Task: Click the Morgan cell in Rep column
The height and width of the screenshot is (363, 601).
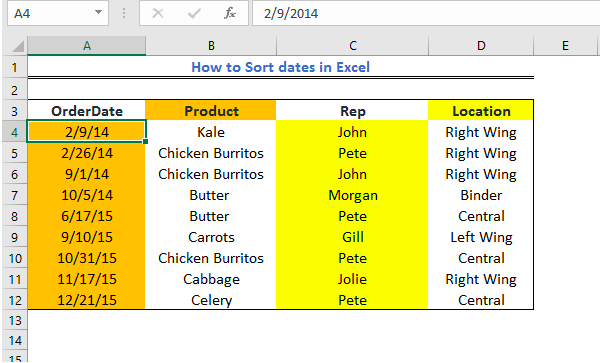Action: pos(352,195)
